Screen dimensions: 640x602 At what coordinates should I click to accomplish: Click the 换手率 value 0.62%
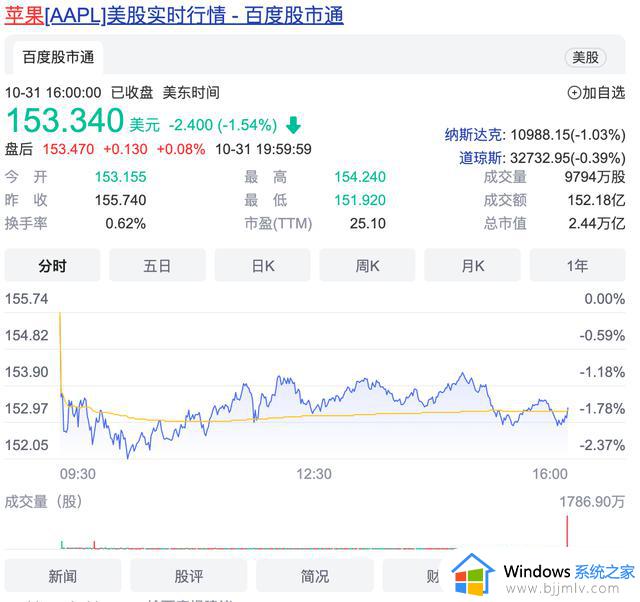click(125, 223)
